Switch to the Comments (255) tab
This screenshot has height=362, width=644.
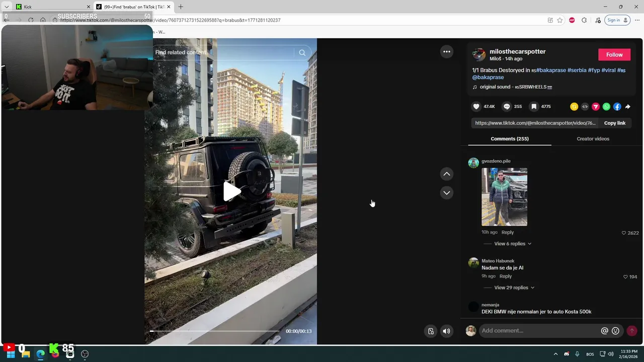[x=510, y=139]
